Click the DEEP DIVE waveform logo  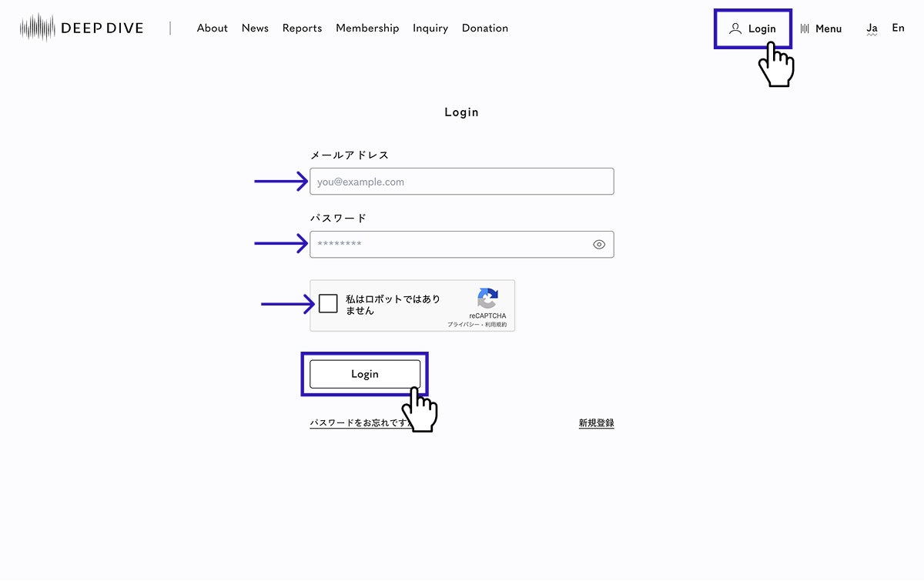pos(38,28)
